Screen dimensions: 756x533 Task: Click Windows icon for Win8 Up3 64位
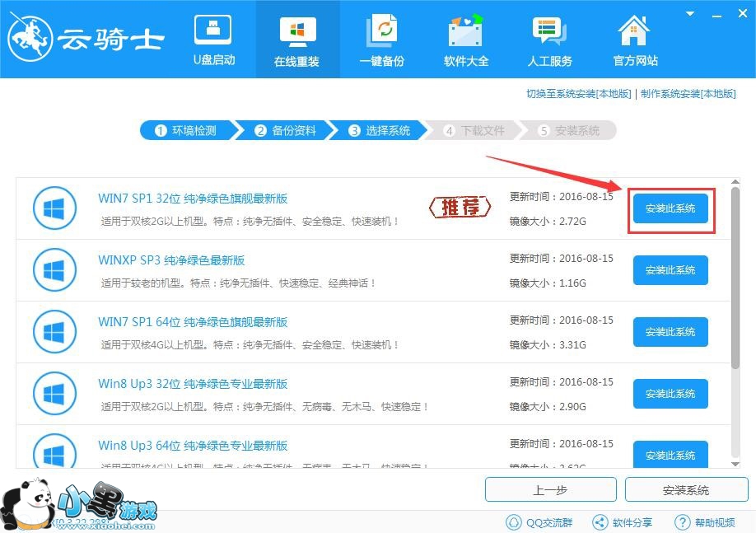pos(54,451)
